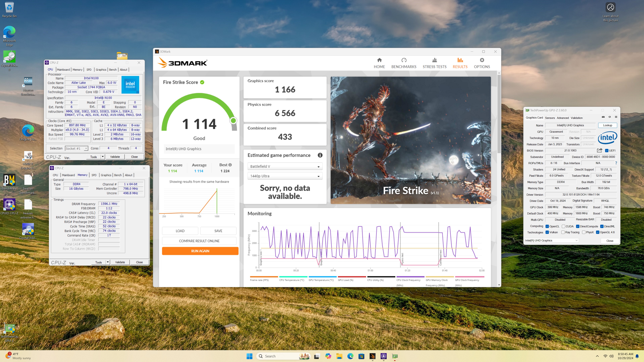
Task: Open File Explorer from the taskbar
Action: [x=339, y=356]
